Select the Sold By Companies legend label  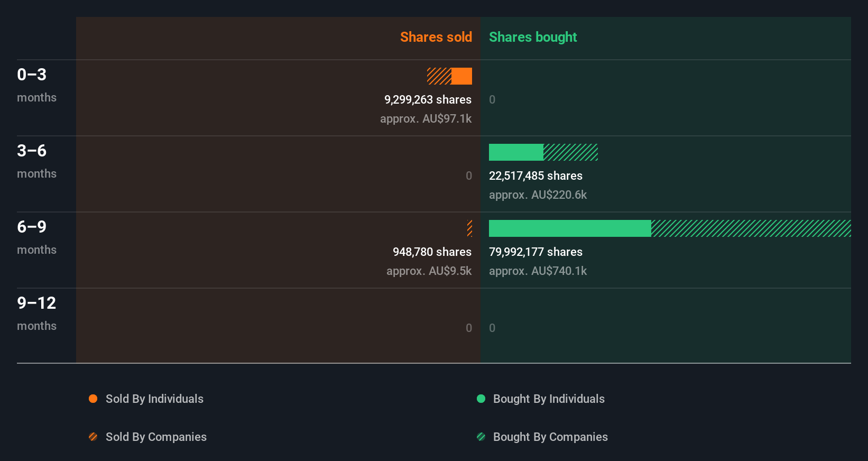point(156,437)
